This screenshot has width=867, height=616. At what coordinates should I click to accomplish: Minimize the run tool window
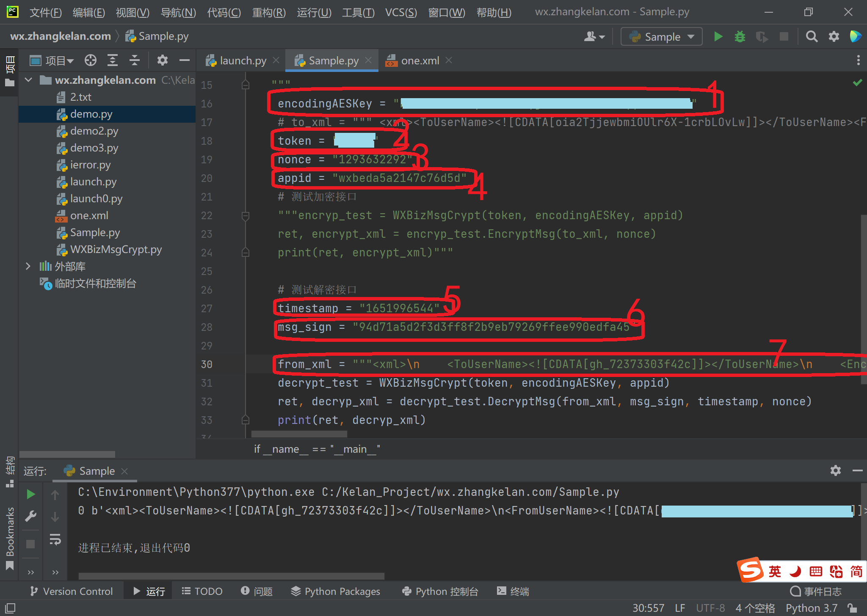857,470
